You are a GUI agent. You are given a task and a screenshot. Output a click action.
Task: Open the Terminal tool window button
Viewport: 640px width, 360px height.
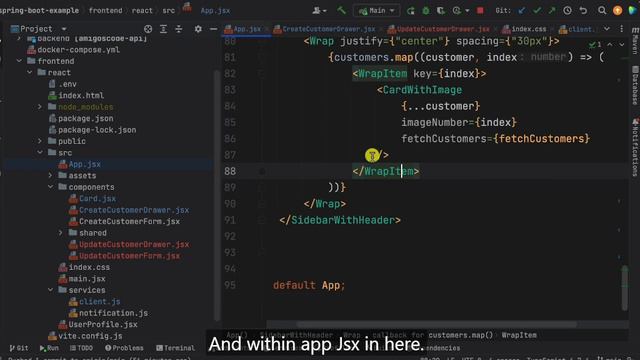[x=176, y=348]
